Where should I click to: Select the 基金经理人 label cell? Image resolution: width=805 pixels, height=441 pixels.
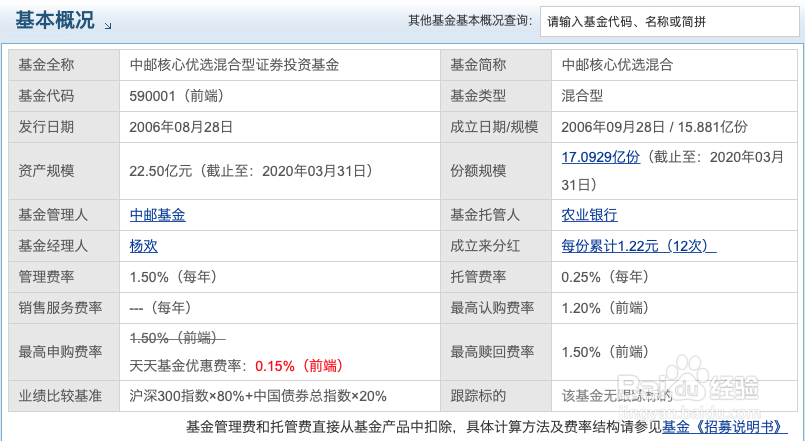click(64, 246)
